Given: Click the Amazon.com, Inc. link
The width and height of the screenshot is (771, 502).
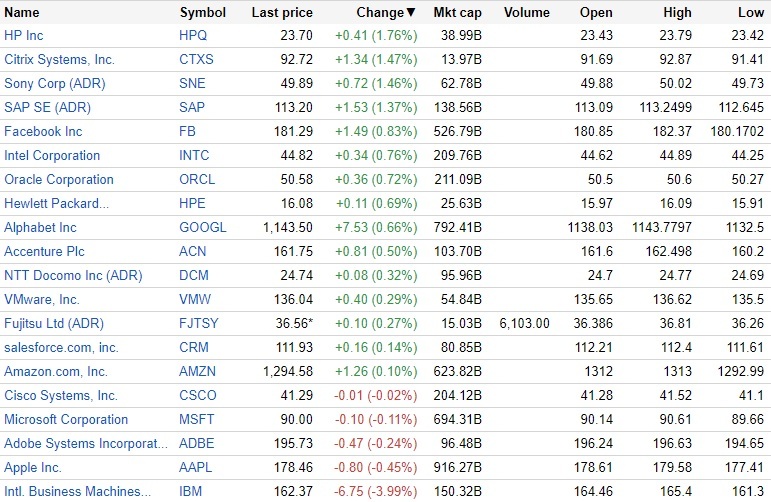Looking at the screenshot, I should [x=56, y=372].
